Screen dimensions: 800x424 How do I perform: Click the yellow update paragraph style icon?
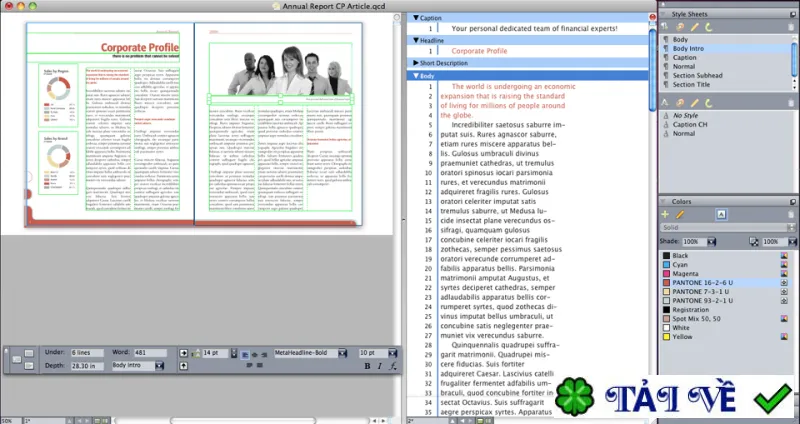point(709,27)
